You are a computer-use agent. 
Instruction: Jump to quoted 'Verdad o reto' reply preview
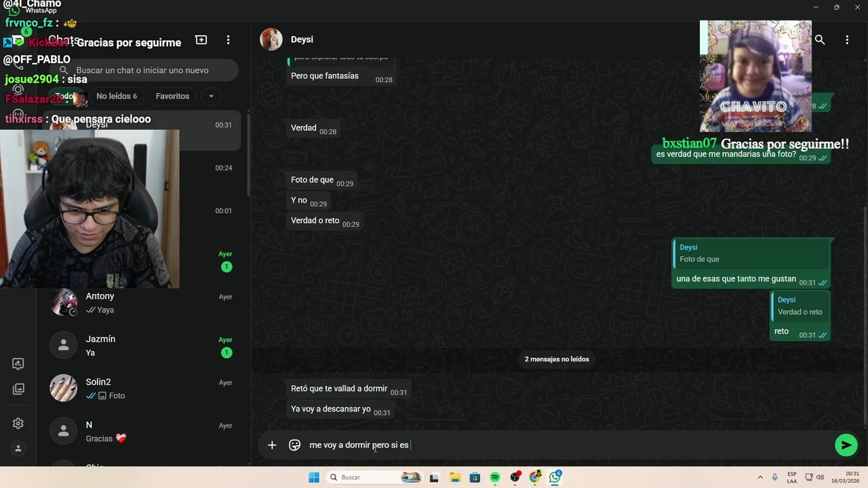(800, 306)
